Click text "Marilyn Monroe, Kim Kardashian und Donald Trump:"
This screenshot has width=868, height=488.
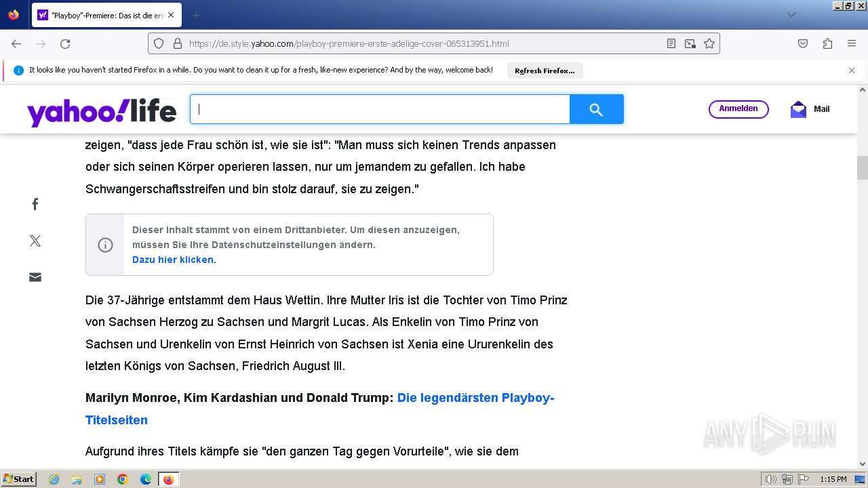[239, 398]
